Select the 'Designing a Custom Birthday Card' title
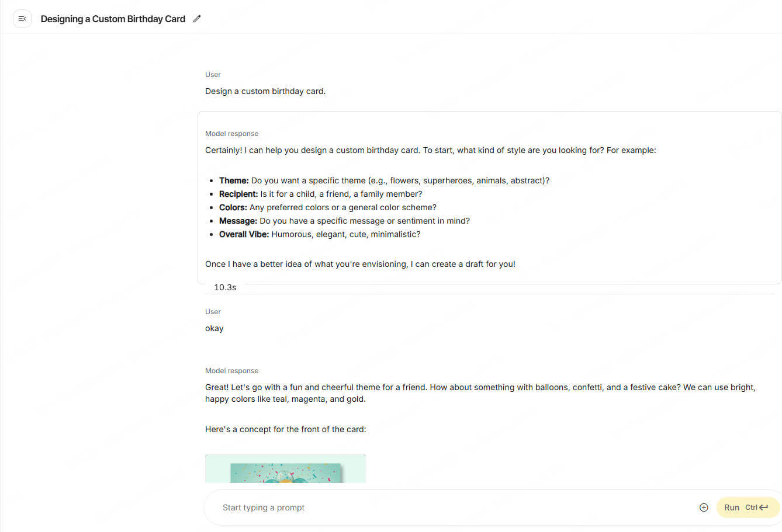The image size is (782, 532). pos(113,19)
